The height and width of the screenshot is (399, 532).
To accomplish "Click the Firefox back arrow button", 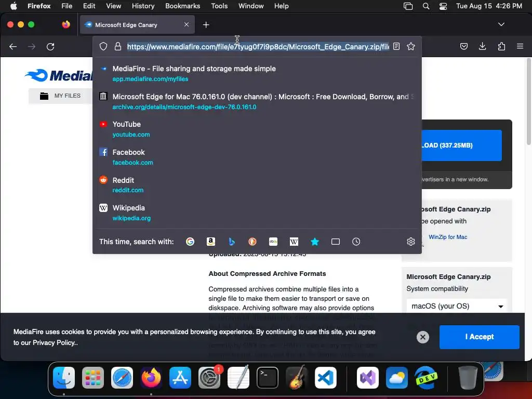I will pyautogui.click(x=13, y=46).
